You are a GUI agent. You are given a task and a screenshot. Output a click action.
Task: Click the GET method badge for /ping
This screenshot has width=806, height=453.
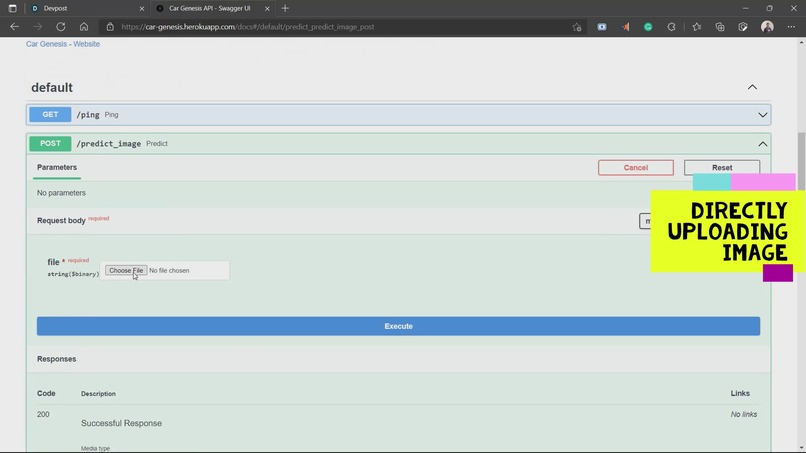[x=50, y=115]
